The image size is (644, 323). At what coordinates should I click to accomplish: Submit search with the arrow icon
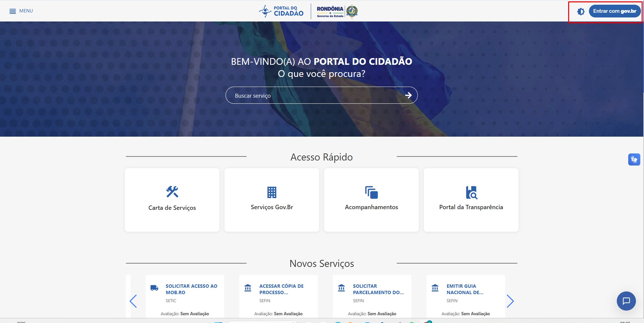[408, 95]
